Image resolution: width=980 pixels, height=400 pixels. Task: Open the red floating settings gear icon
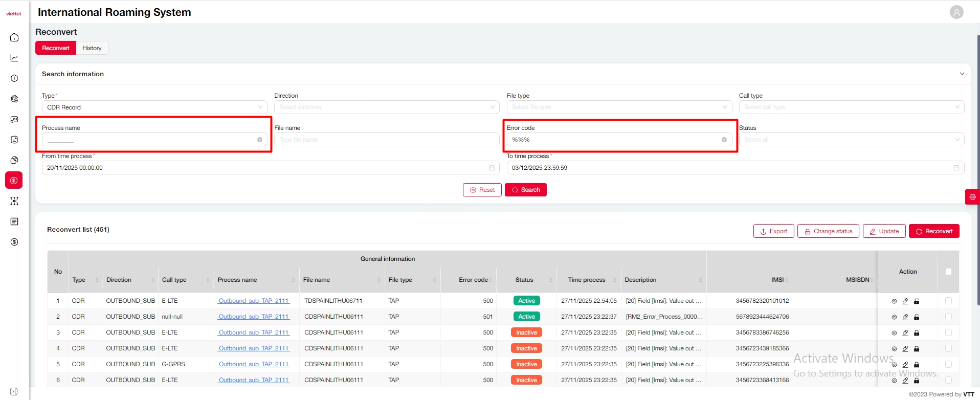[x=972, y=197]
